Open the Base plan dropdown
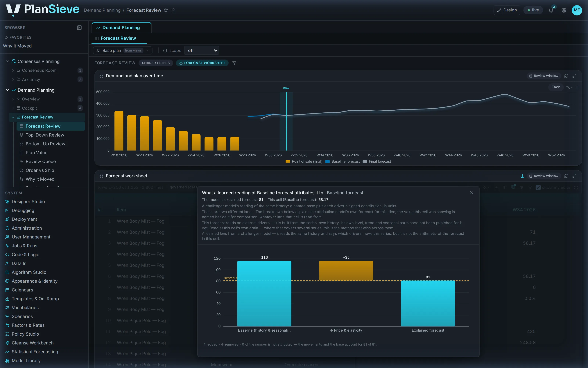This screenshot has height=368, width=588. pos(122,50)
